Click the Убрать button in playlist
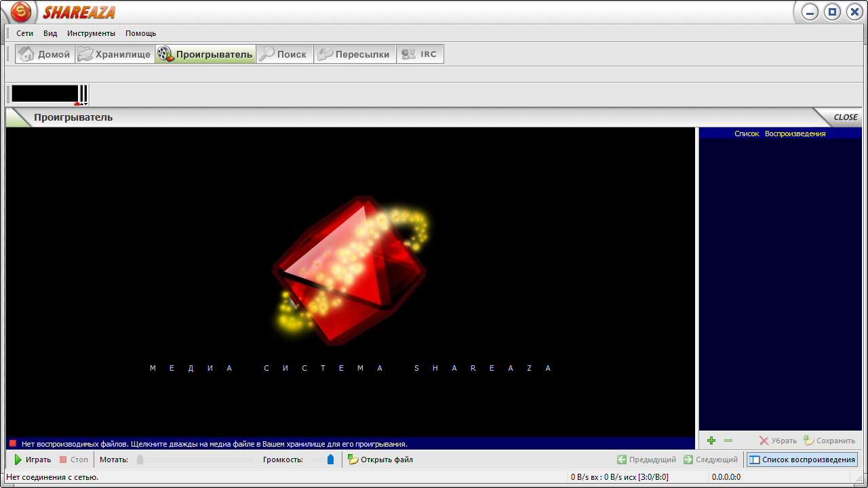Screen dimensions: 868x488 pos(778,441)
